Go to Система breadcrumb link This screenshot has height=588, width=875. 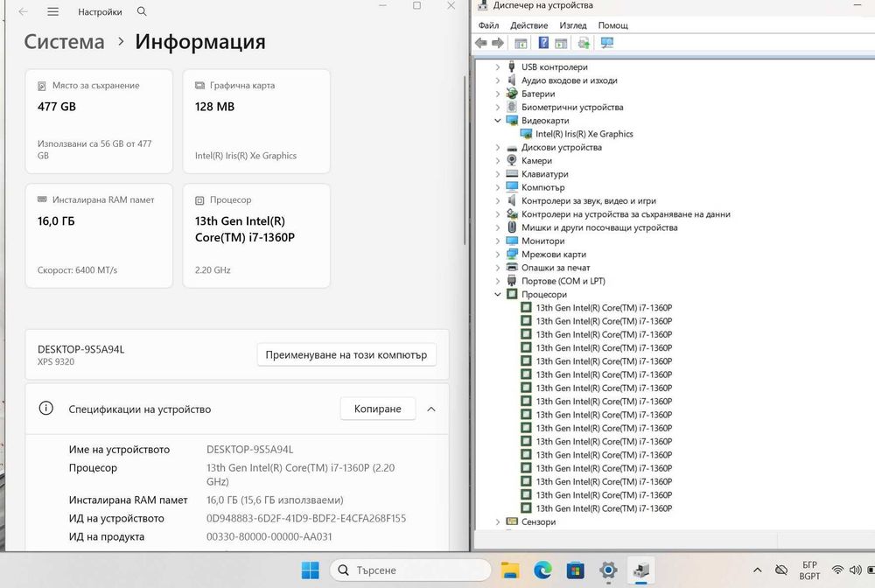click(x=64, y=42)
